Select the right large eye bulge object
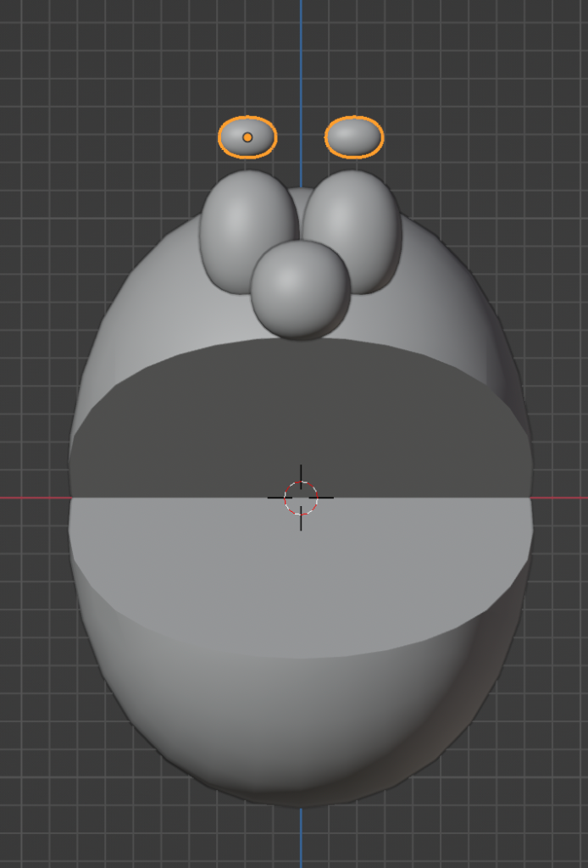The image size is (588, 868). [360, 220]
